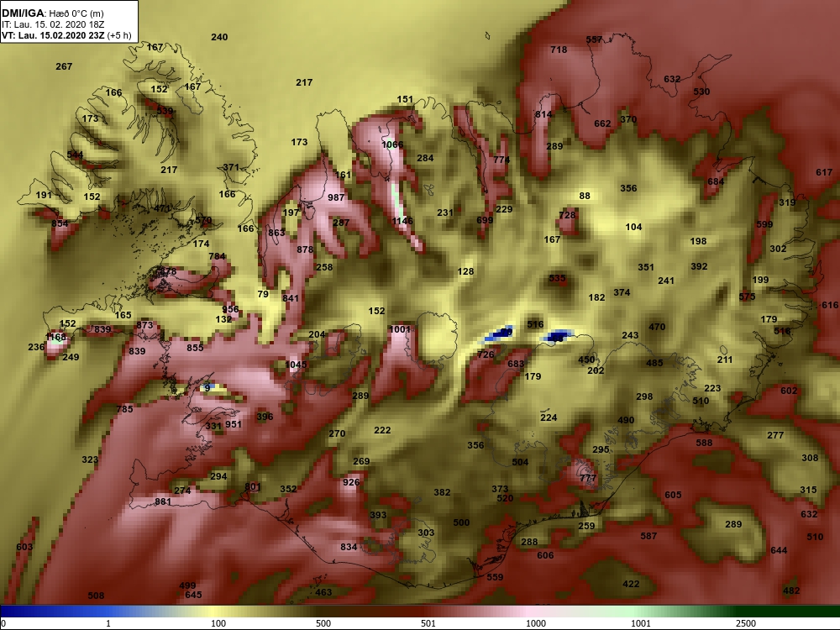
Task: Click the 956 map value
Action: click(230, 309)
